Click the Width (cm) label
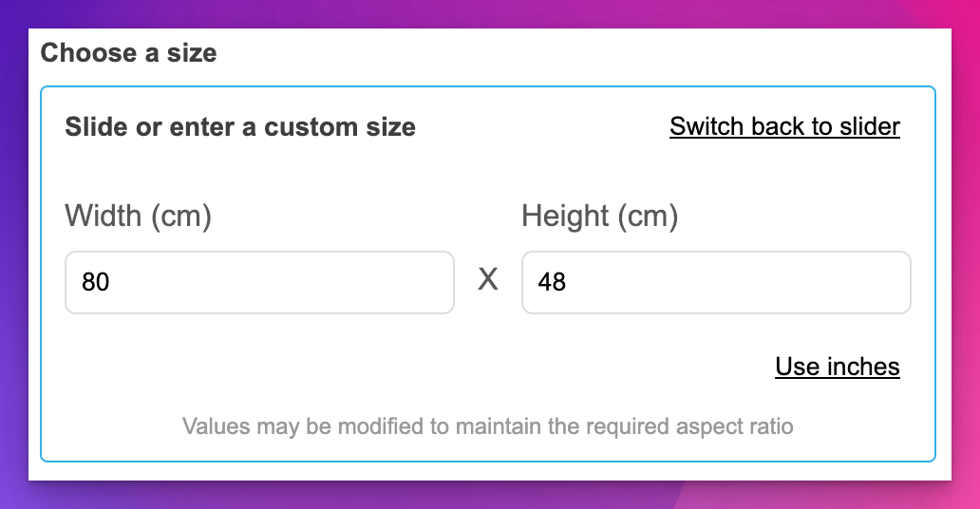Viewport: 980px width, 509px height. (138, 217)
